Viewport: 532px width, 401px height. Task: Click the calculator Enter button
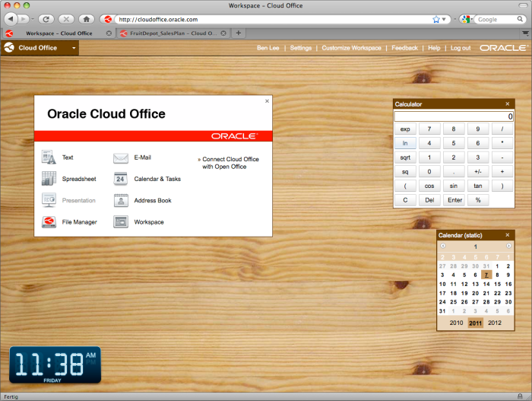[454, 200]
